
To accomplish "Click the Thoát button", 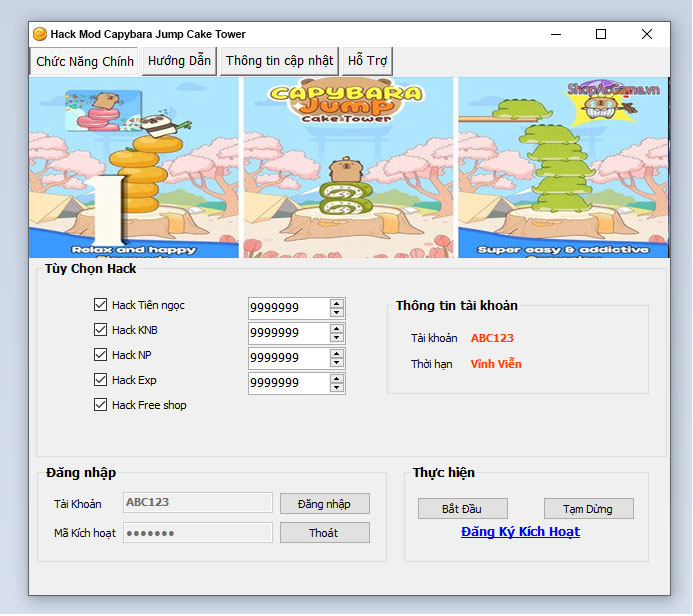I will point(324,533).
